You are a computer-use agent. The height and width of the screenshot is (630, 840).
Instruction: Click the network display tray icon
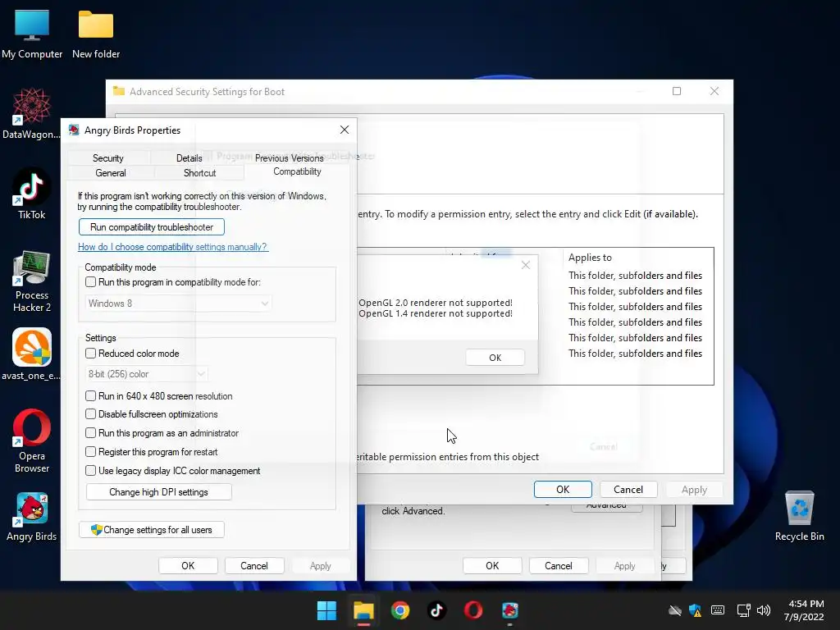[743, 610]
